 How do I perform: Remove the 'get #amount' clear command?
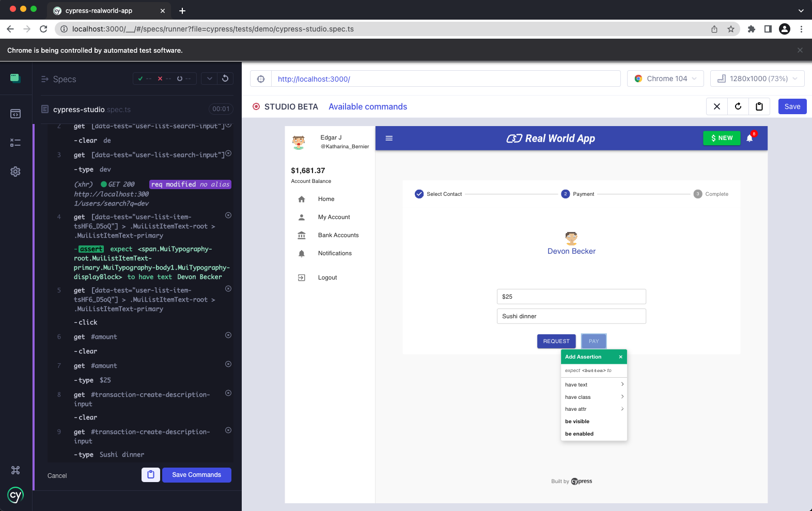pyautogui.click(x=228, y=335)
